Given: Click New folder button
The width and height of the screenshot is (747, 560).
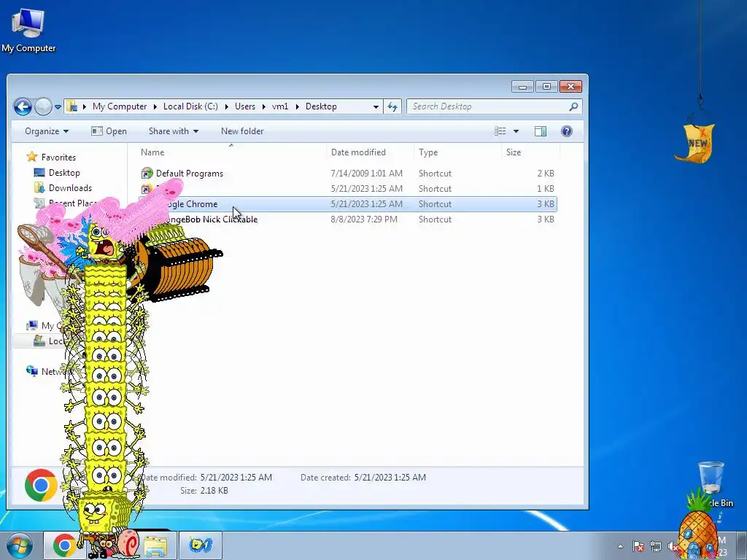Looking at the screenshot, I should pyautogui.click(x=242, y=131).
